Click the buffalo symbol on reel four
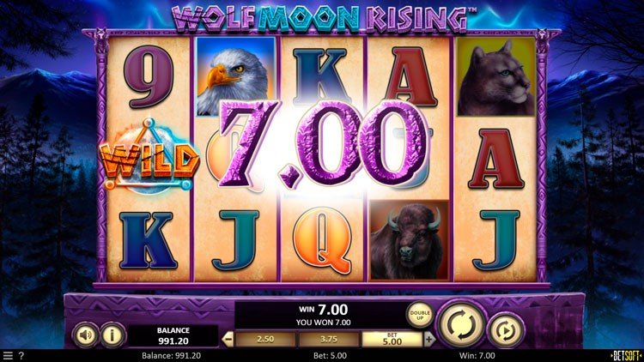 click(x=409, y=240)
